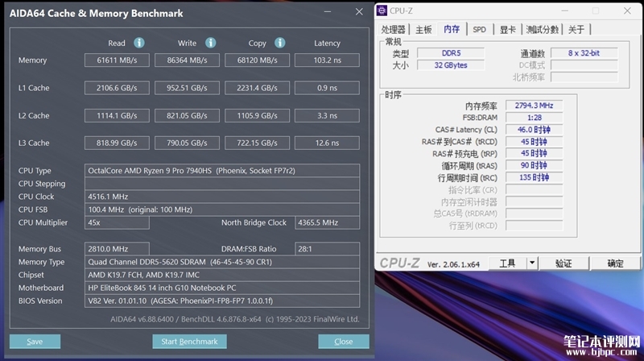Click the 验证 button in CPU-Z
Viewport: 644px width, 361px height.
[563, 263]
